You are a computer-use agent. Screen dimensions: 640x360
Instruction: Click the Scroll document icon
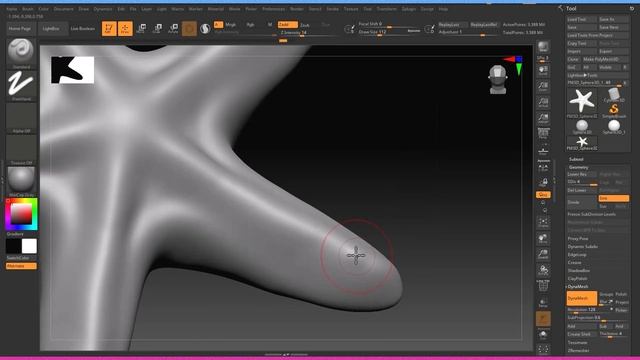pyautogui.click(x=543, y=71)
